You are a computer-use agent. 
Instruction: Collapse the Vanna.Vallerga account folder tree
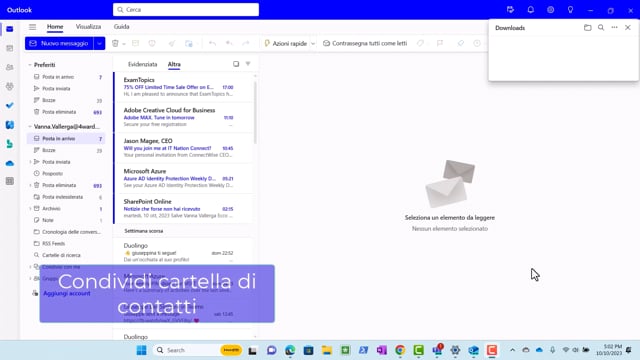(x=30, y=127)
